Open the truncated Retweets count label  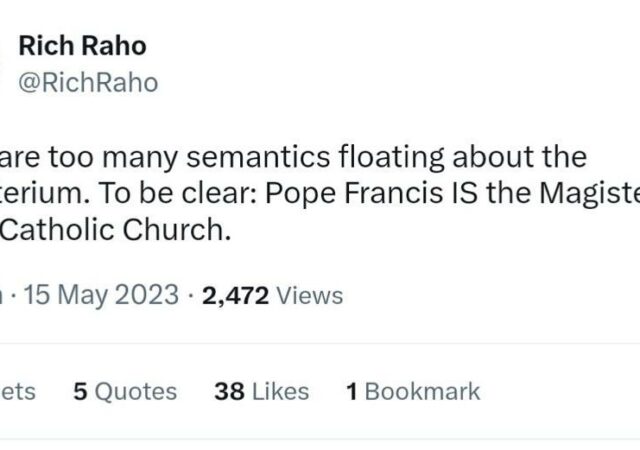click(18, 392)
